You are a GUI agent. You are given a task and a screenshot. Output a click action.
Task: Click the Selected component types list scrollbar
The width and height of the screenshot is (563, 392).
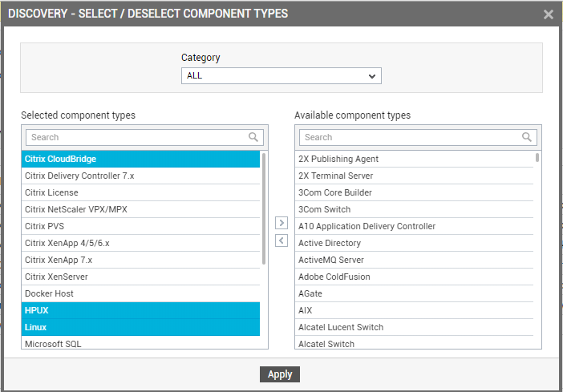(264, 208)
